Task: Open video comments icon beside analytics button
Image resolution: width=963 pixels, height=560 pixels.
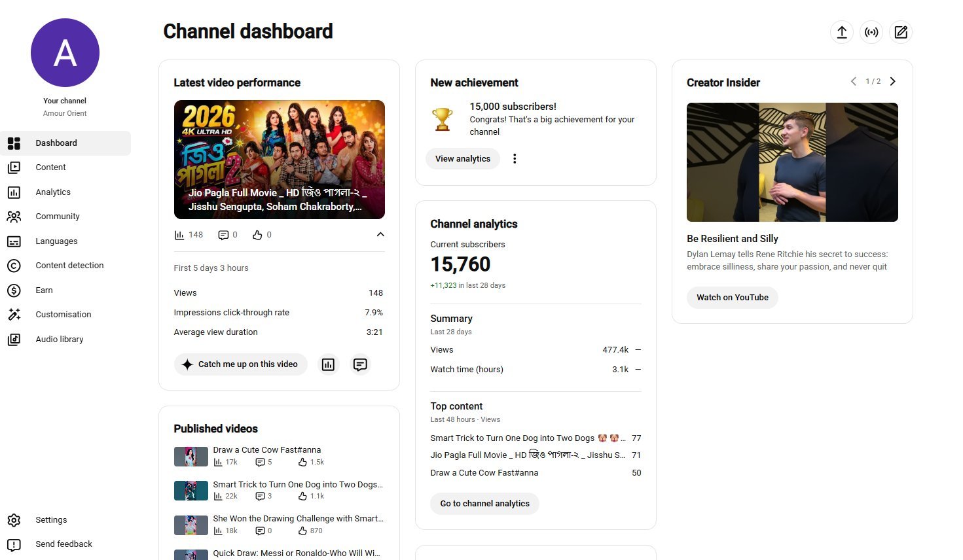Action: click(360, 364)
